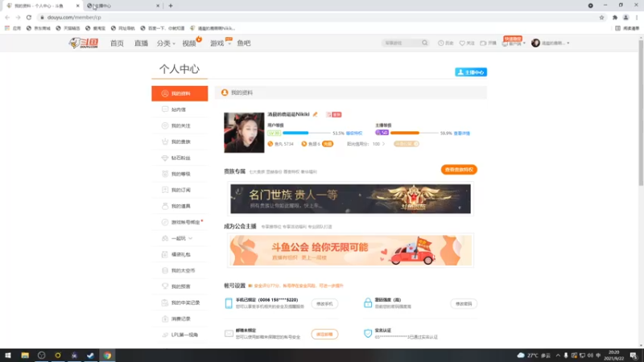Open new tab with plus button

click(x=171, y=6)
